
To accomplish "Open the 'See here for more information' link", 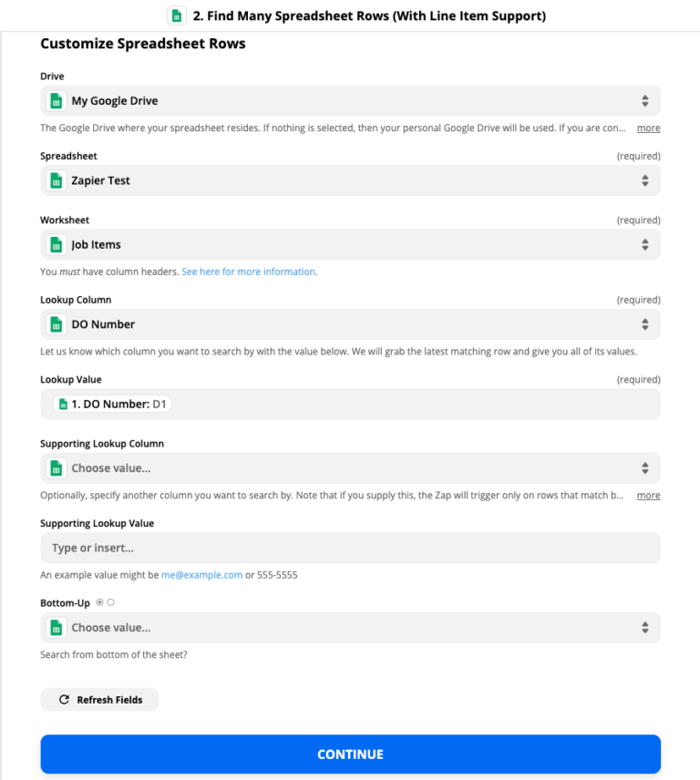I will pyautogui.click(x=248, y=272).
